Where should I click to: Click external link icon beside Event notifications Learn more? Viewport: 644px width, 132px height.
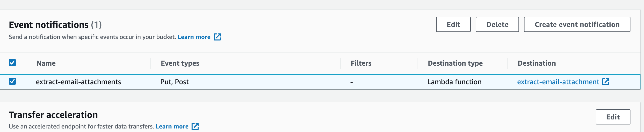tap(217, 37)
